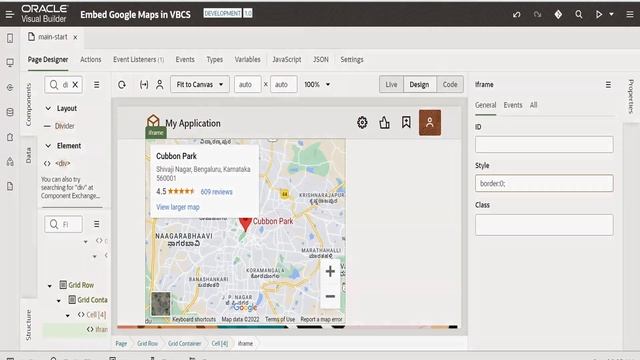Image resolution: width=640 pixels, height=360 pixels.
Task: Open the JavaScript tab
Action: [x=287, y=60]
